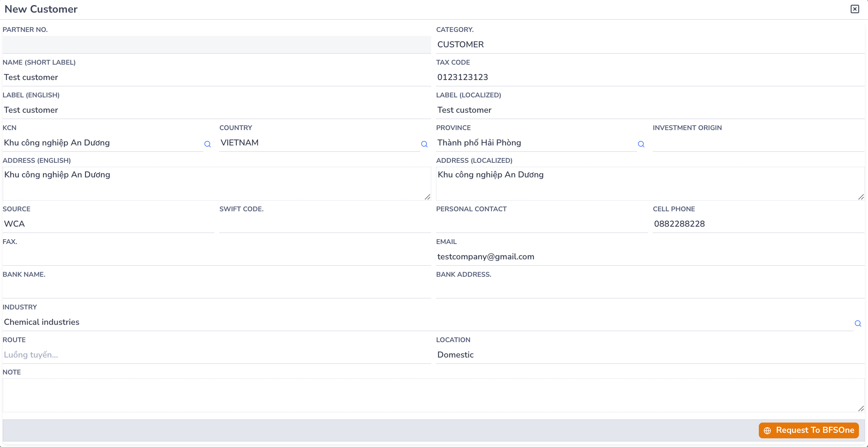Focus the Fax field
868x447 pixels.
pyautogui.click(x=217, y=257)
